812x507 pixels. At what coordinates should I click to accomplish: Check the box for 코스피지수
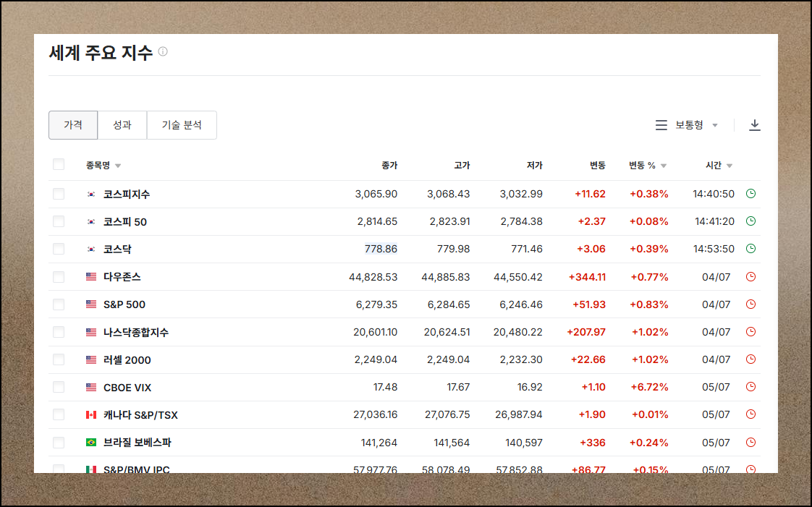pyautogui.click(x=59, y=194)
